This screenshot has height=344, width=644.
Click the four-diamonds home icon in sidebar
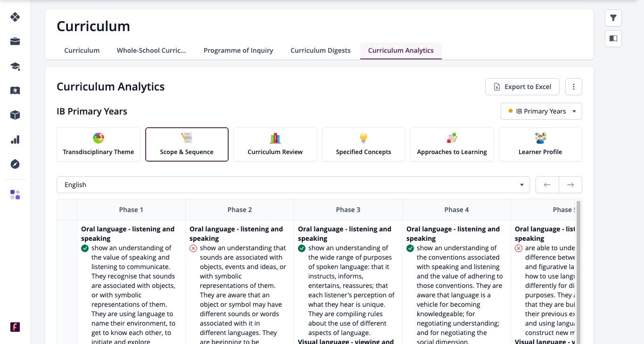point(15,17)
